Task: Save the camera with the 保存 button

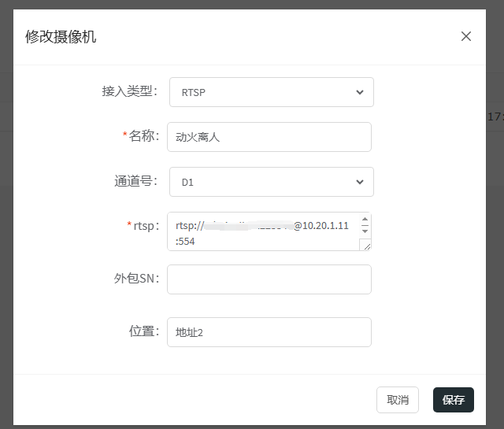Action: [x=454, y=400]
